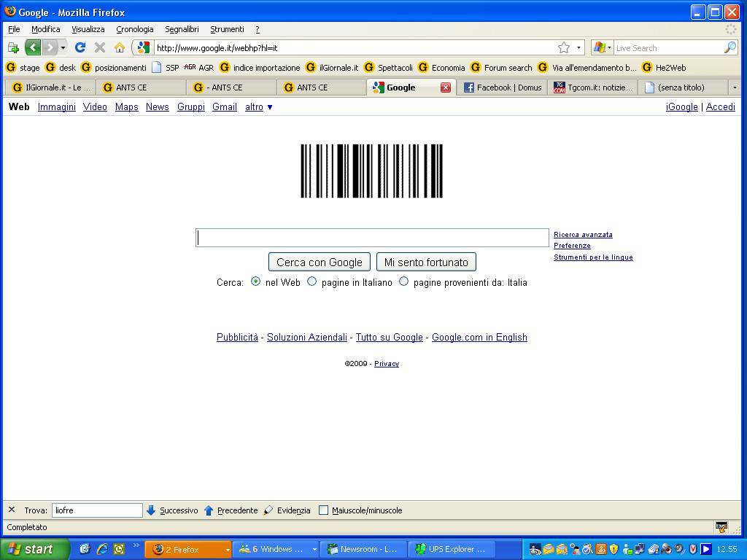This screenshot has width=747, height=560.
Task: Open the Modifica menu
Action: 46,29
